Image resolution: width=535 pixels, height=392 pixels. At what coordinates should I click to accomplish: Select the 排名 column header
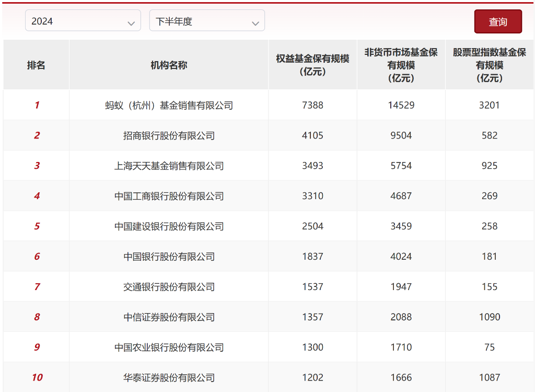[36, 64]
